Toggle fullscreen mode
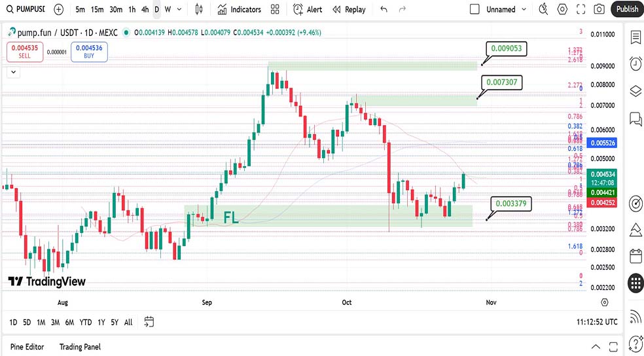 click(x=581, y=9)
